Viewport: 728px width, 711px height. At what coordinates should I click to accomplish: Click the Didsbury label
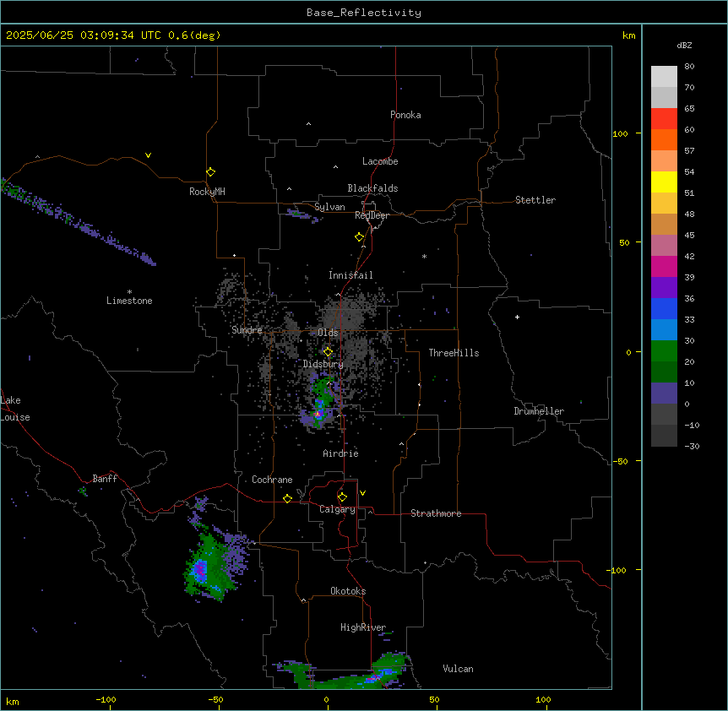[x=323, y=364]
